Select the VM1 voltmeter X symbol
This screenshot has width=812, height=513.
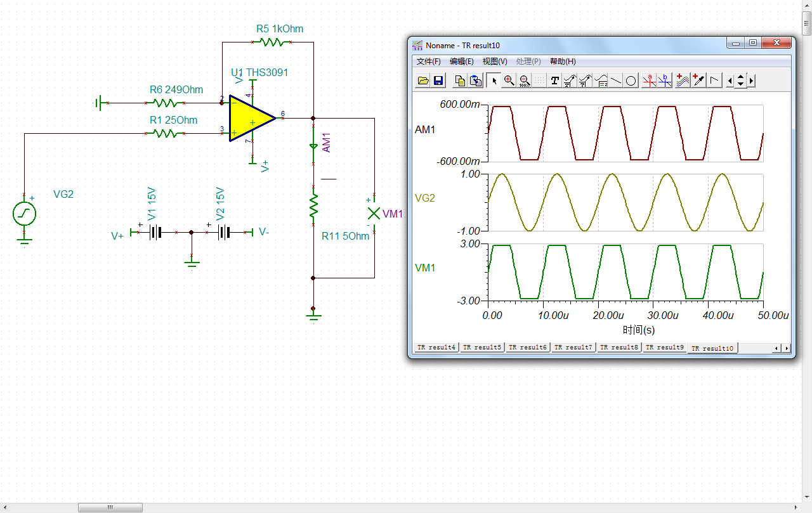point(374,214)
